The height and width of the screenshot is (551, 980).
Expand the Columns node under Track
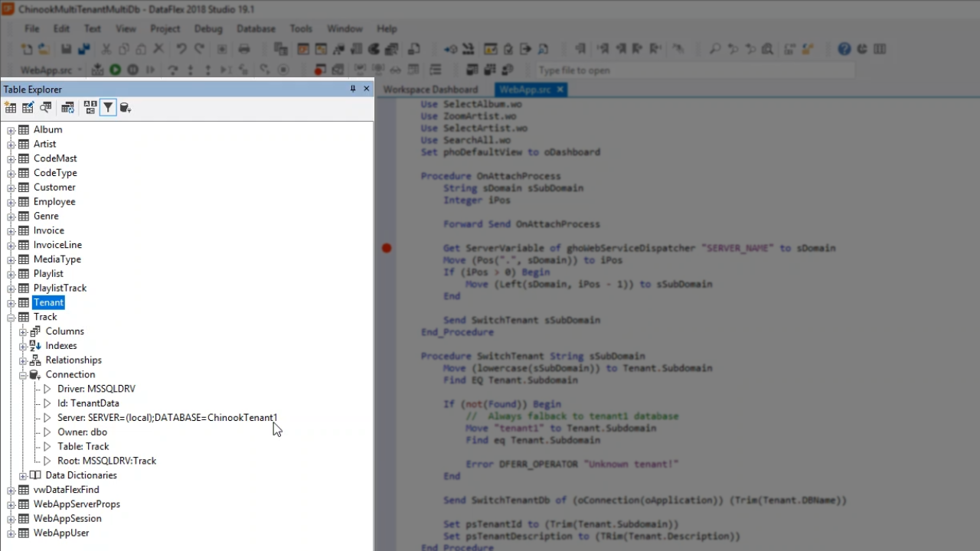click(23, 331)
